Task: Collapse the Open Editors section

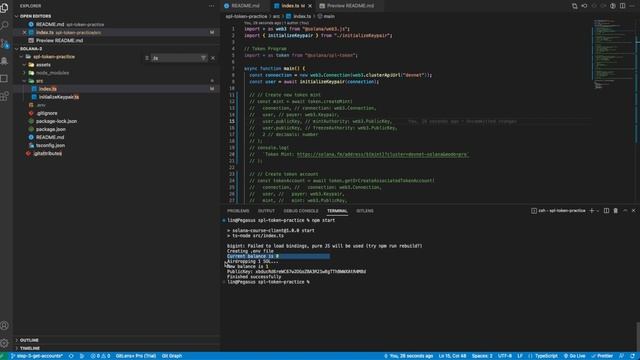Action: click(x=36, y=16)
